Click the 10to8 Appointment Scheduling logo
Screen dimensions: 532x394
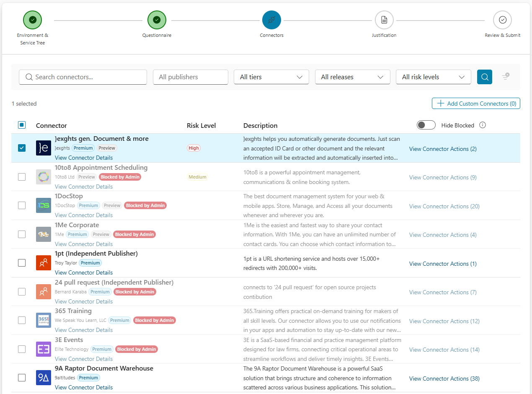44,177
